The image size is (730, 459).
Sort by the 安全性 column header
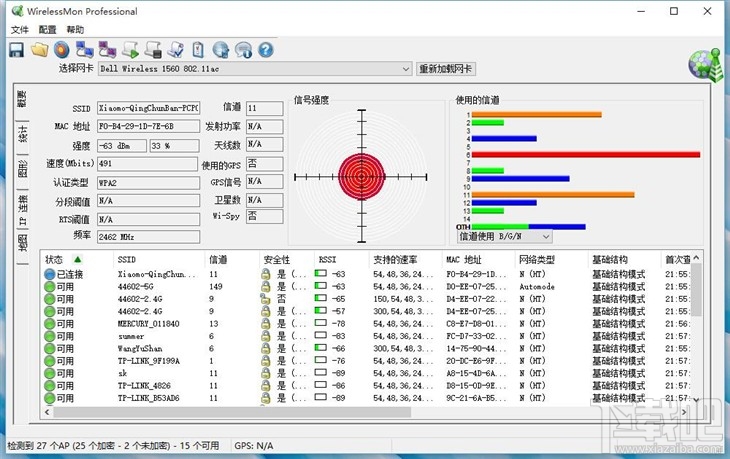[277, 259]
